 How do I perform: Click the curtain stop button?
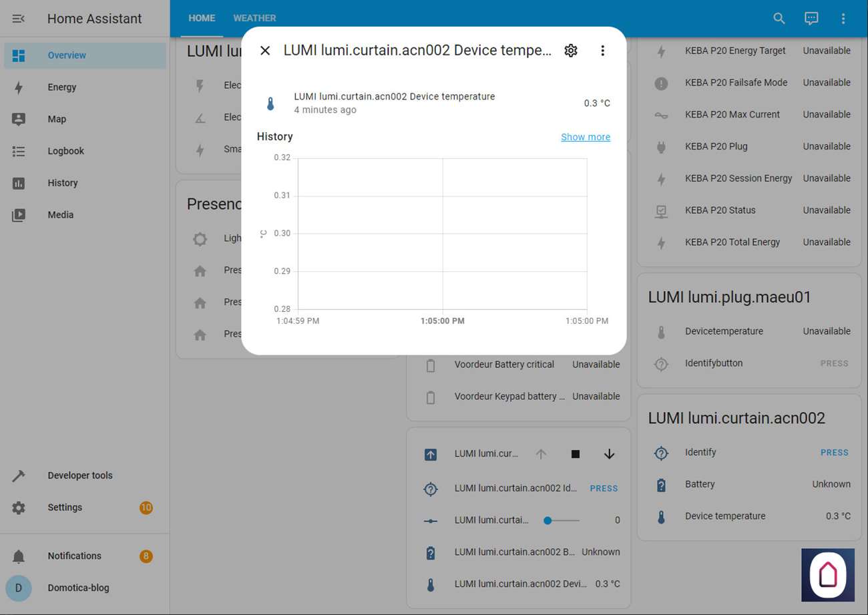[x=575, y=454]
